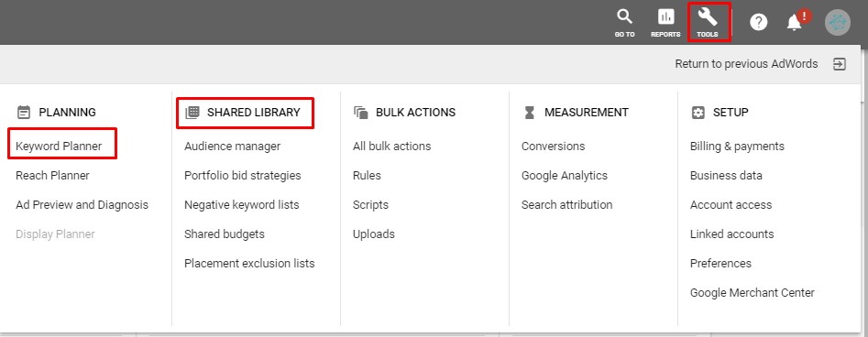Open Keyword Planner
868x337 pixels.
pos(59,147)
